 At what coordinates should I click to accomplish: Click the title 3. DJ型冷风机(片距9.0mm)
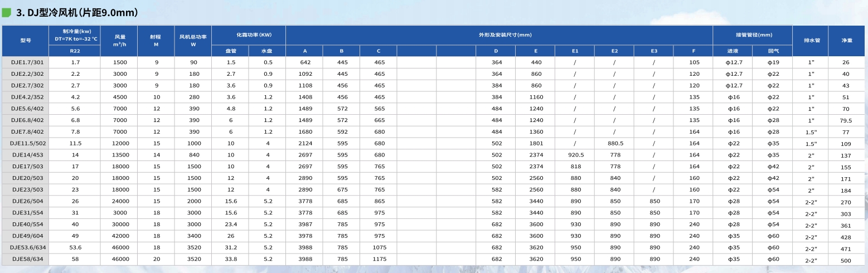point(77,12)
